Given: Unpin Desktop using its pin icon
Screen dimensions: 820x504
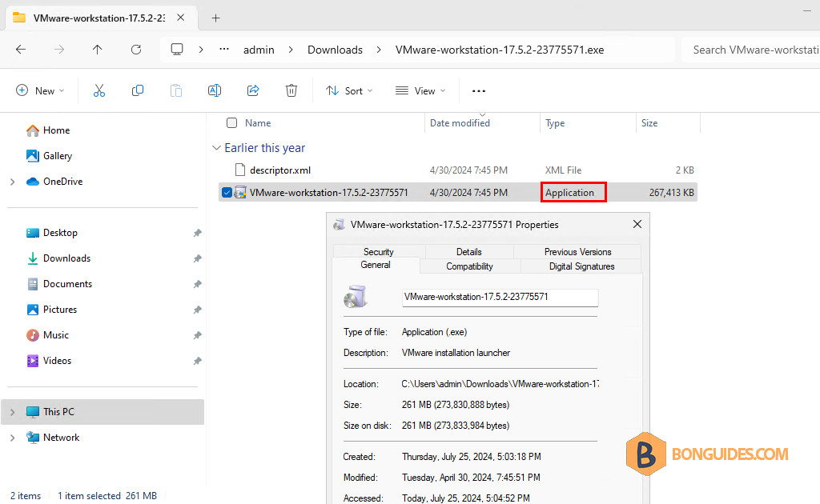Looking at the screenshot, I should pyautogui.click(x=197, y=233).
